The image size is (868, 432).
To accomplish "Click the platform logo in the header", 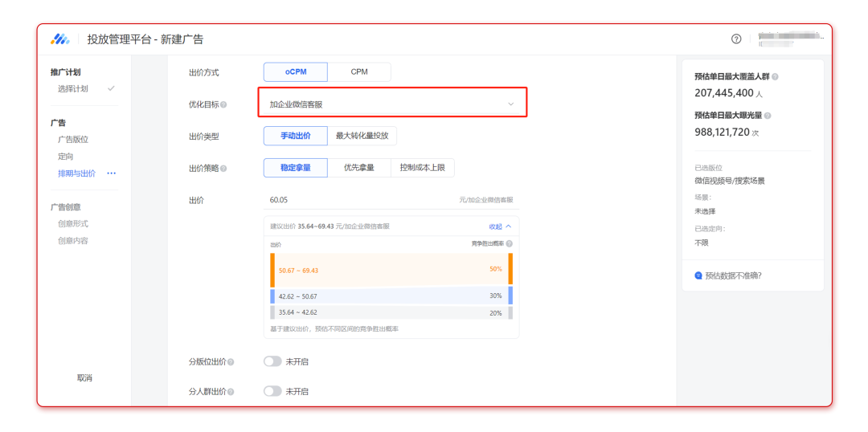I will 60,39.
